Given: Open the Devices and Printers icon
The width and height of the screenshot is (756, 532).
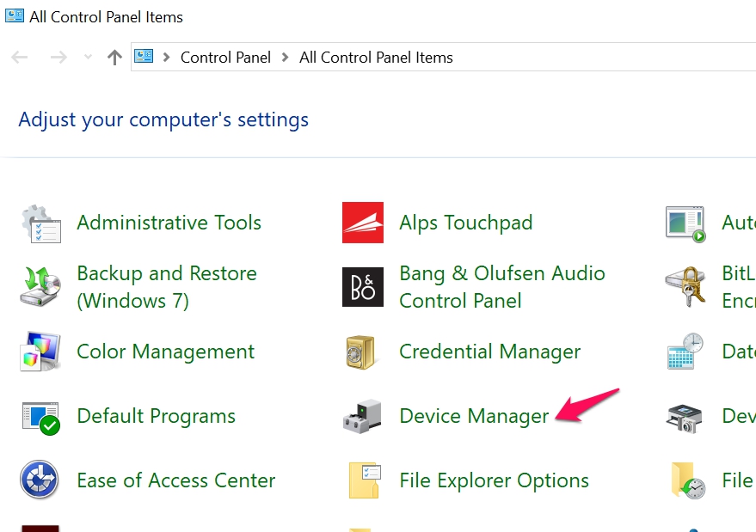Looking at the screenshot, I should pos(685,418).
